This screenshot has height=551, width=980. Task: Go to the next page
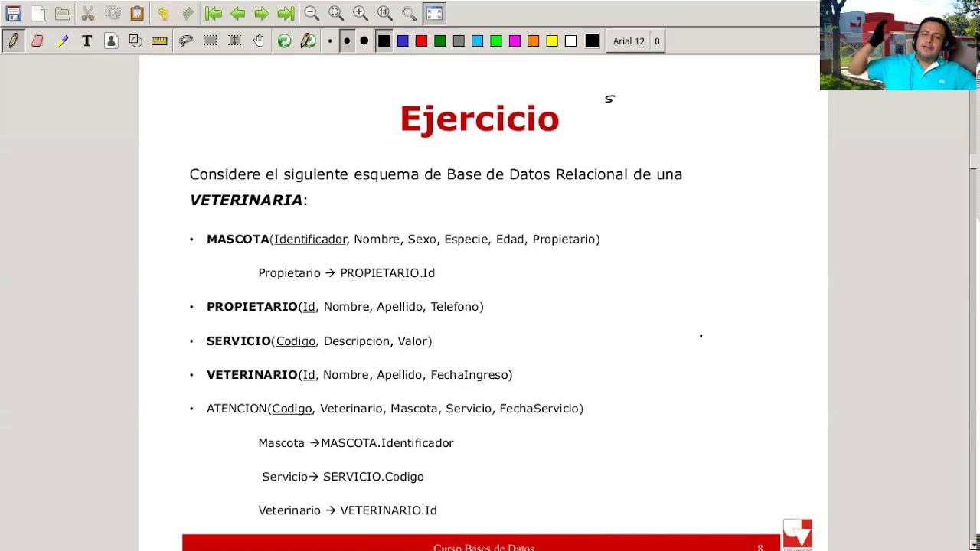point(262,14)
